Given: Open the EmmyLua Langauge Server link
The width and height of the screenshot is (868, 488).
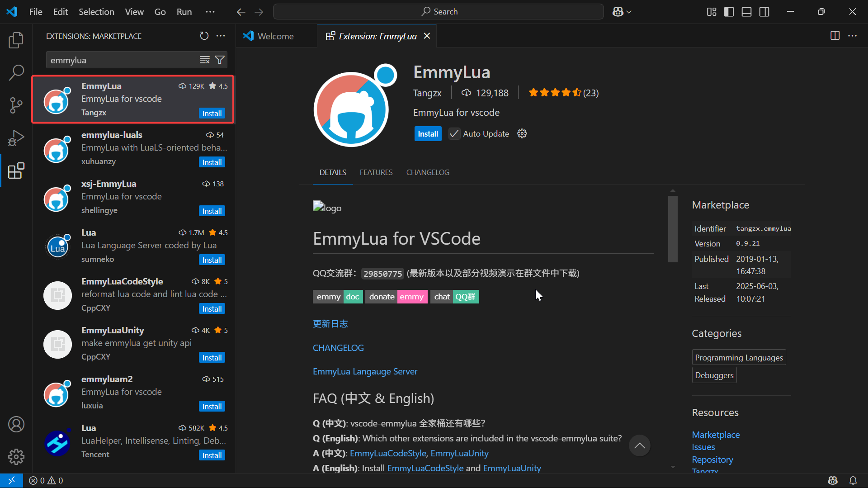Looking at the screenshot, I should point(365,371).
